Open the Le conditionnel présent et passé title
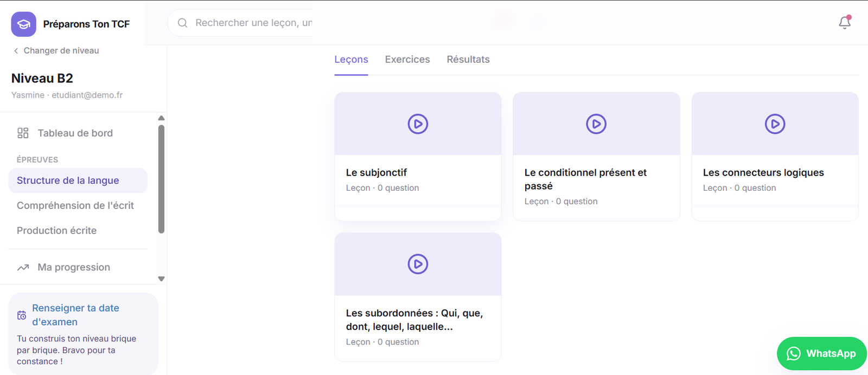The height and width of the screenshot is (375, 868). pos(585,179)
